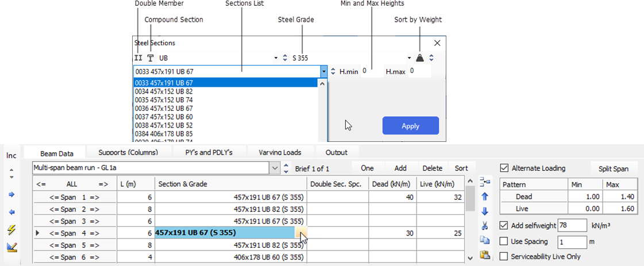Viewport: 644px width, 266px height.
Task: Enable Serviceability Live Only checkbox
Action: click(x=504, y=257)
